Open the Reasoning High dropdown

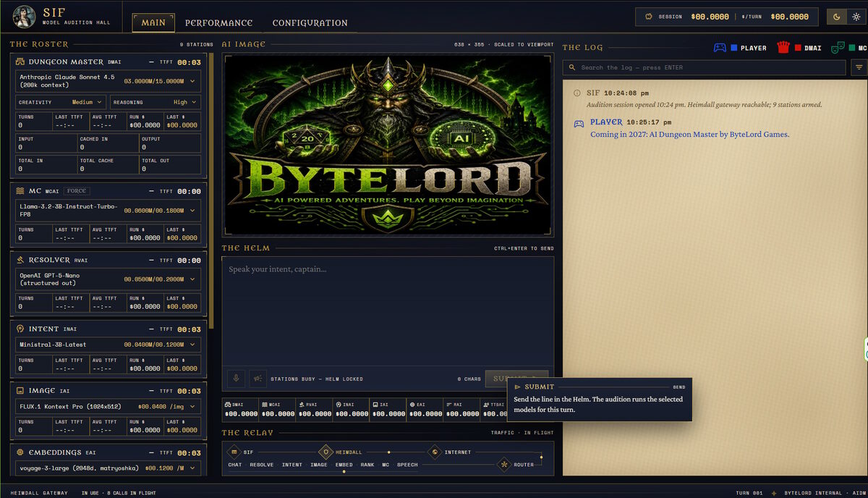pyautogui.click(x=156, y=102)
